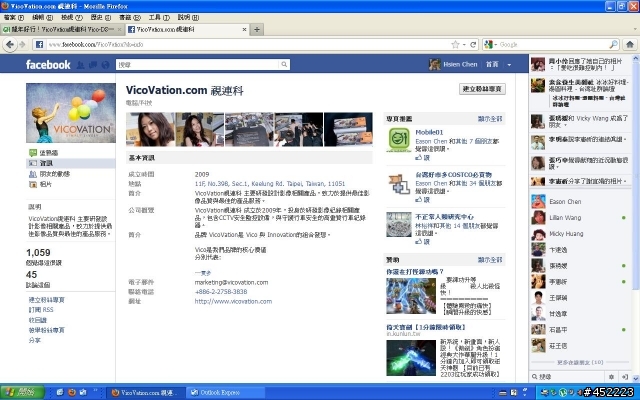This screenshot has width=640, height=400.
Task: Open Firefox History menu
Action: click(x=100, y=18)
